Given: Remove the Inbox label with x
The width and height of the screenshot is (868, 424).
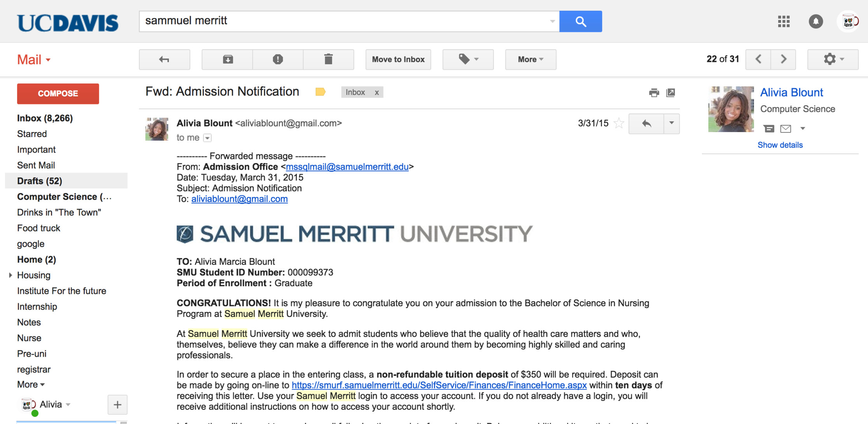Looking at the screenshot, I should click(x=376, y=92).
